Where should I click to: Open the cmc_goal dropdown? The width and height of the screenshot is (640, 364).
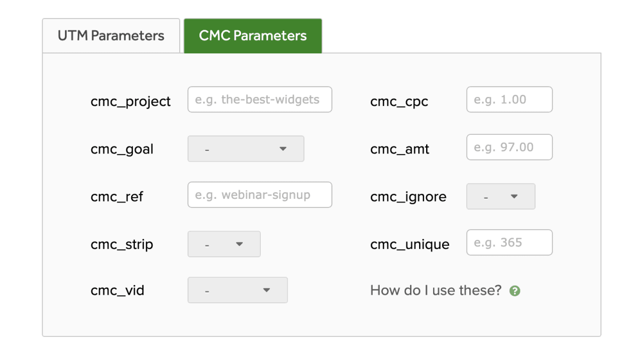pos(246,149)
